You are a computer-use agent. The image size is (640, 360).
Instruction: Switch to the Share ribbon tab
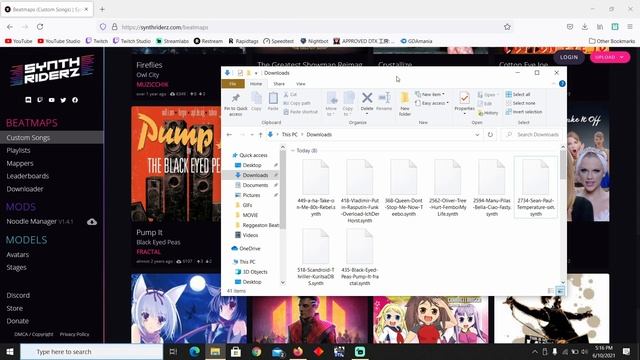tap(279, 84)
